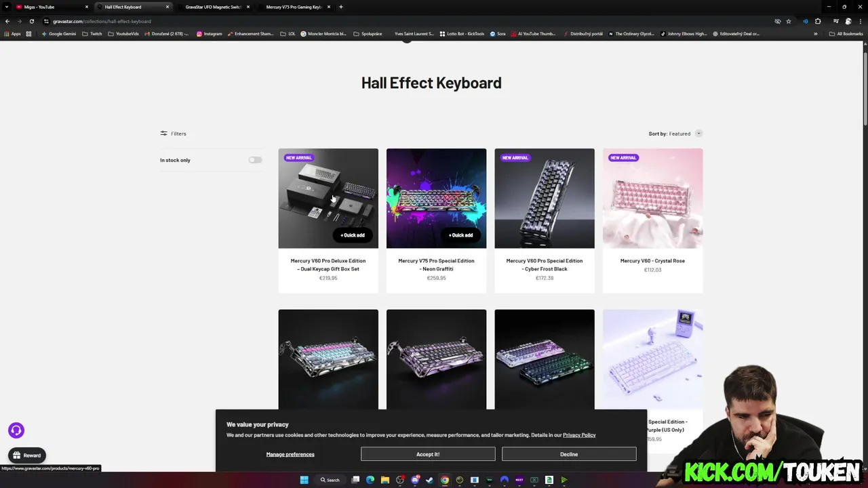
Task: Switch to GravaStar UFO Magnetic Switch tab
Action: [x=213, y=7]
